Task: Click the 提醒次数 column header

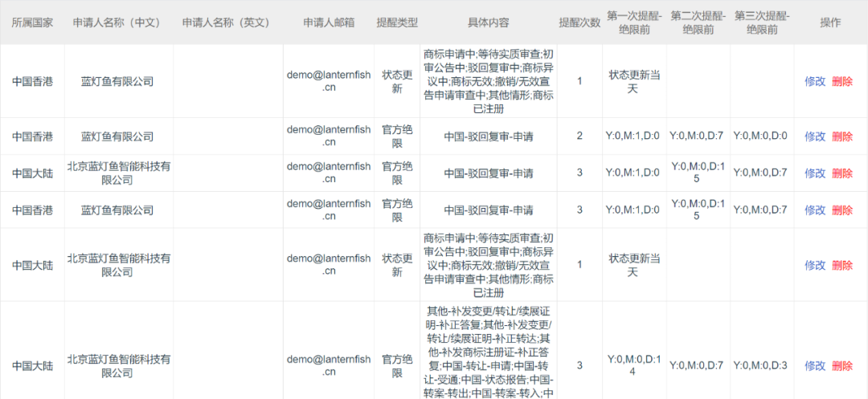Action: pos(579,22)
